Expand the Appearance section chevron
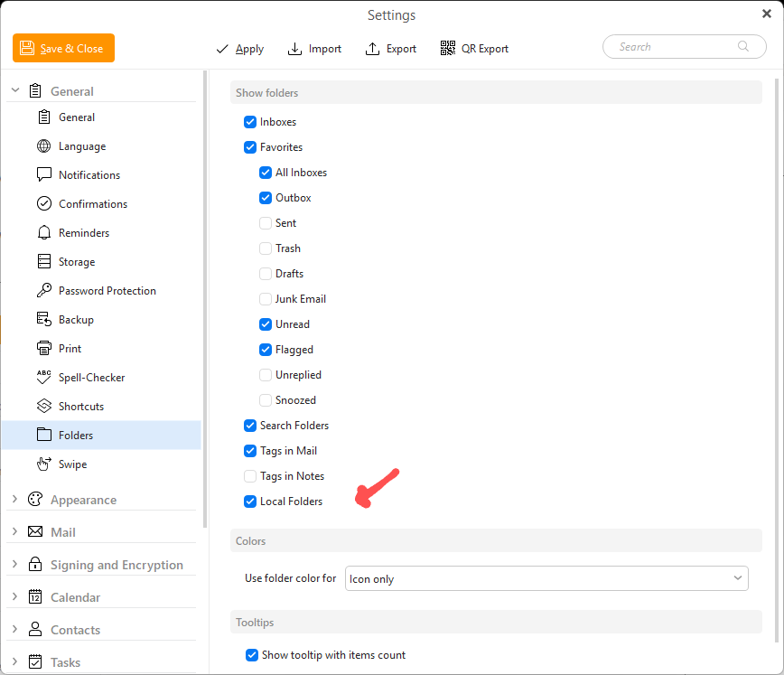784x675 pixels. pyautogui.click(x=14, y=499)
